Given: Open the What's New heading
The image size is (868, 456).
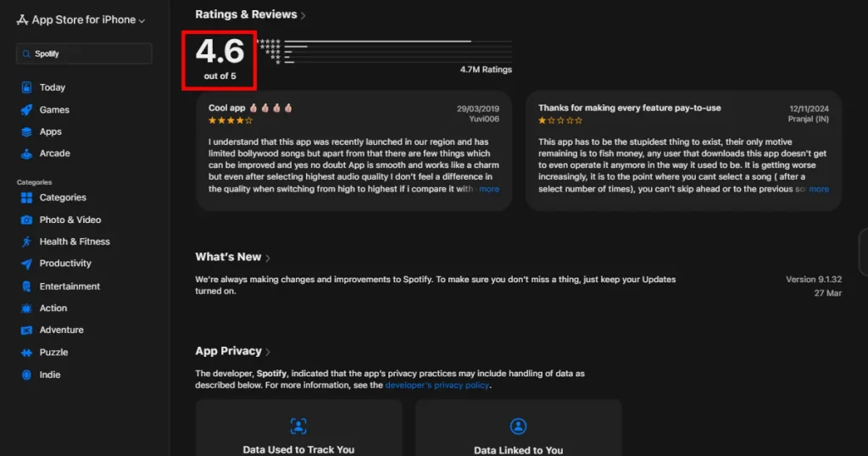Looking at the screenshot, I should [228, 257].
